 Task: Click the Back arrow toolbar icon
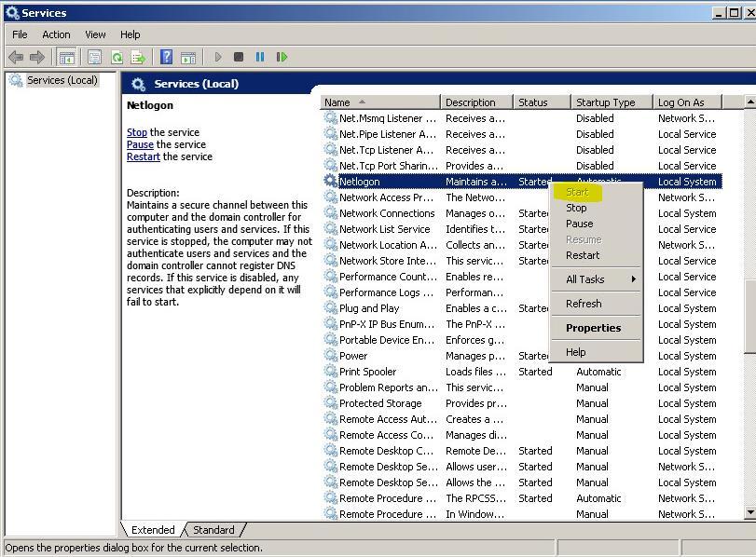pyautogui.click(x=16, y=58)
